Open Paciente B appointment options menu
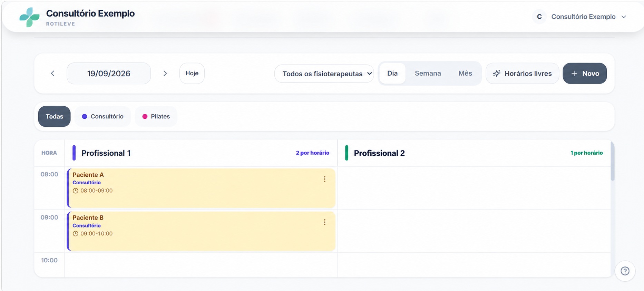This screenshot has height=291, width=644. pyautogui.click(x=324, y=222)
